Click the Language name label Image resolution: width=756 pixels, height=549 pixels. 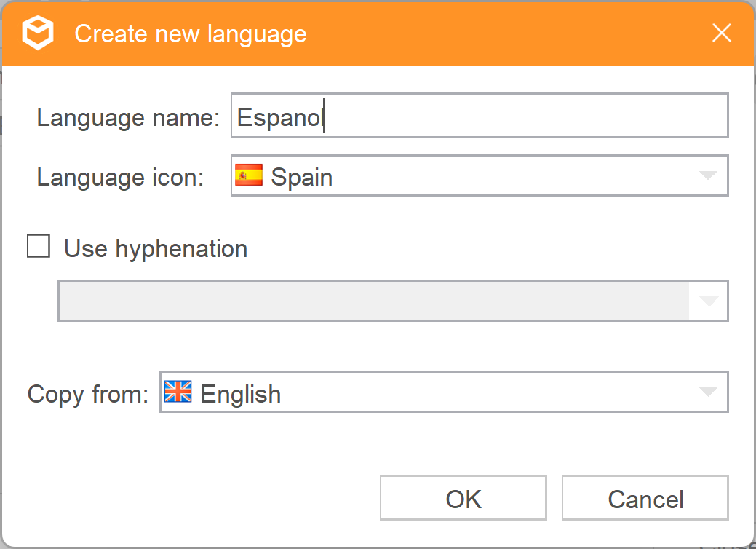tap(128, 118)
